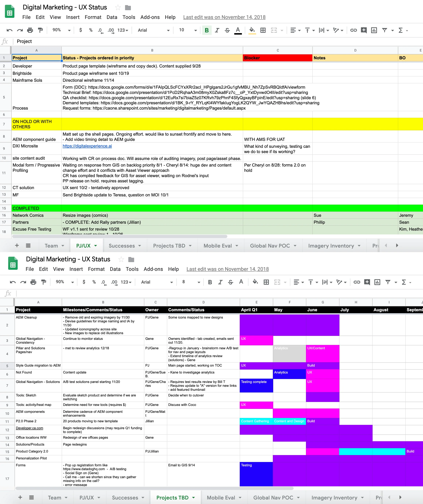Viewport: 423px width, 504px height.
Task: Insert chart using bottom spreadsheet toolbar
Action: point(377,282)
